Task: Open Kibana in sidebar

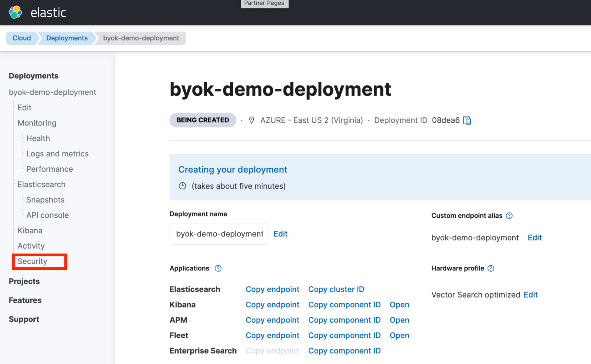Action: 30,231
